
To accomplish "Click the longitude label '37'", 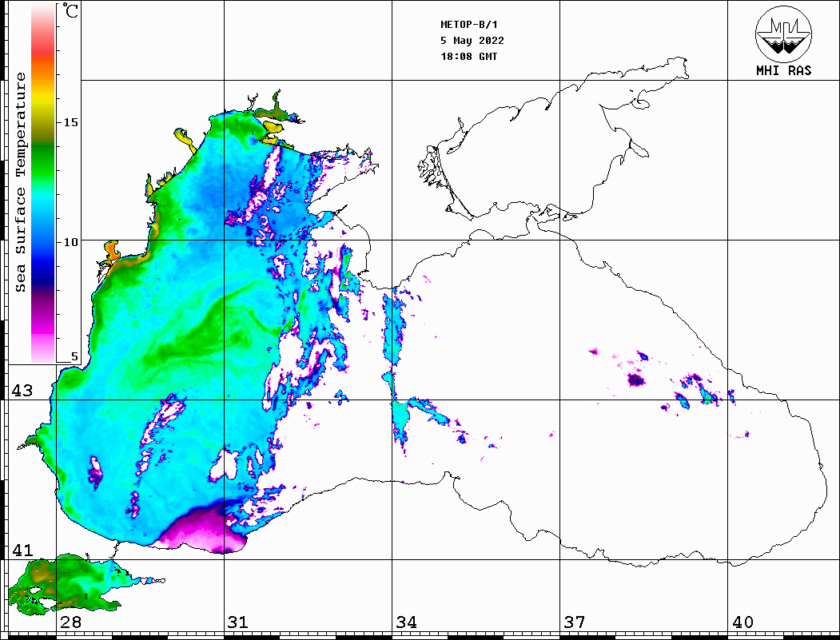I will 575,622.
